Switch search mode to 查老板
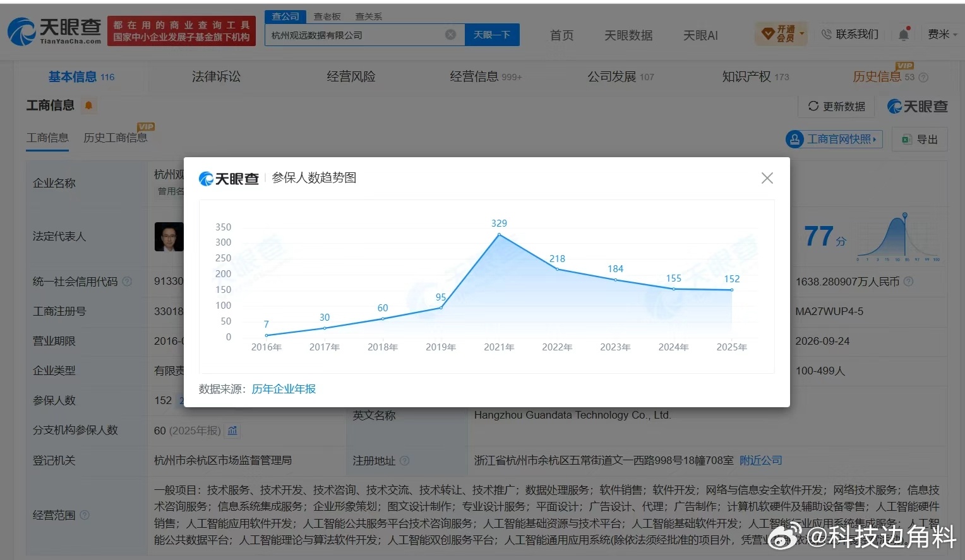965x560 pixels. point(327,16)
